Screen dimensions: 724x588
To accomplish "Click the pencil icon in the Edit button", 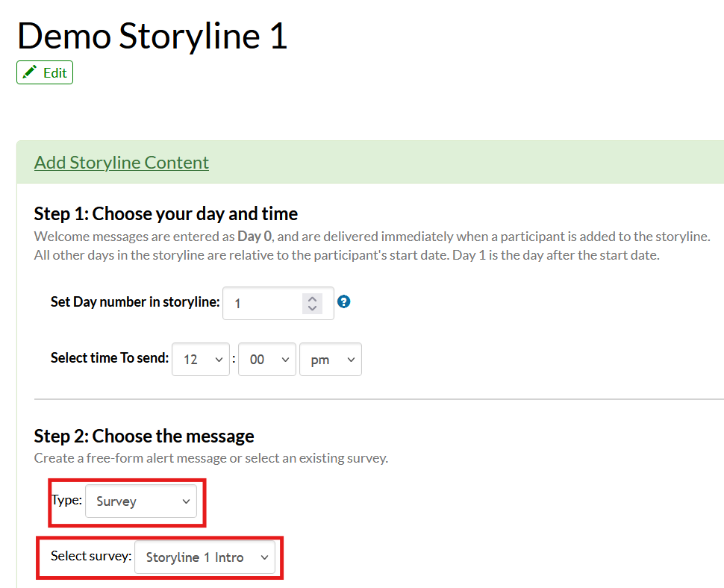I will point(30,72).
